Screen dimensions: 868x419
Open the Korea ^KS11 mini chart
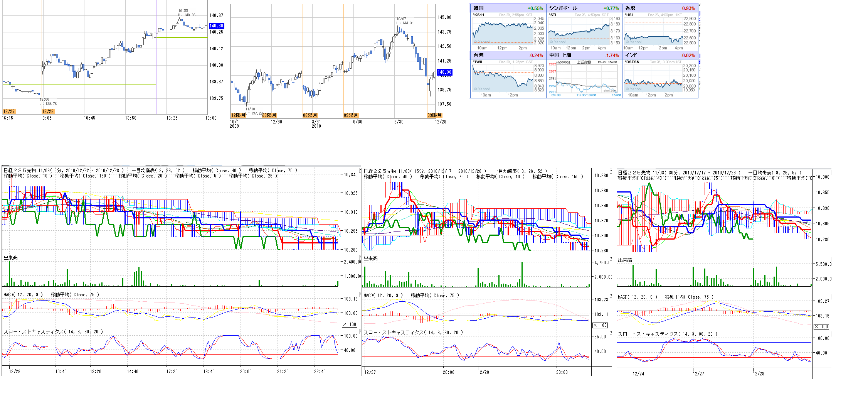[503, 32]
